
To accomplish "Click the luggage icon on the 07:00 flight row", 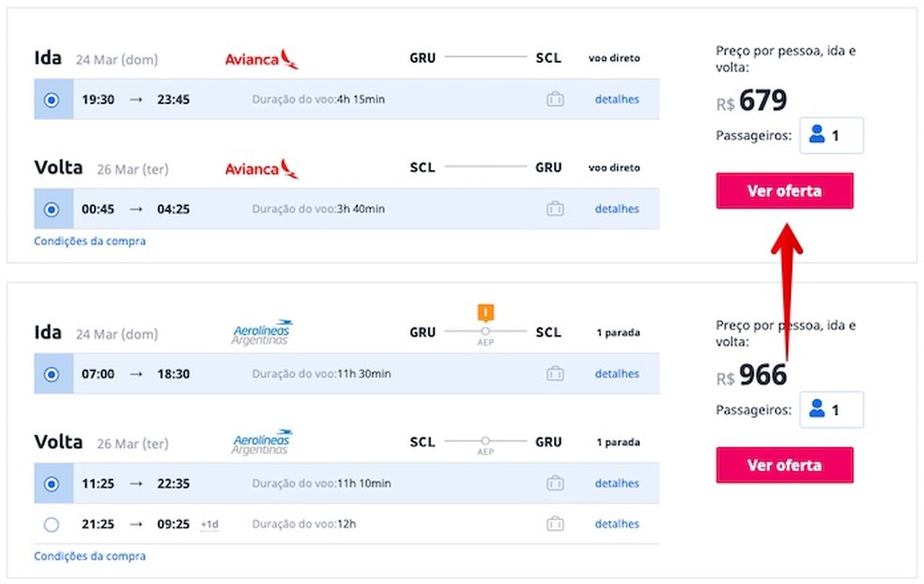I will pyautogui.click(x=555, y=374).
